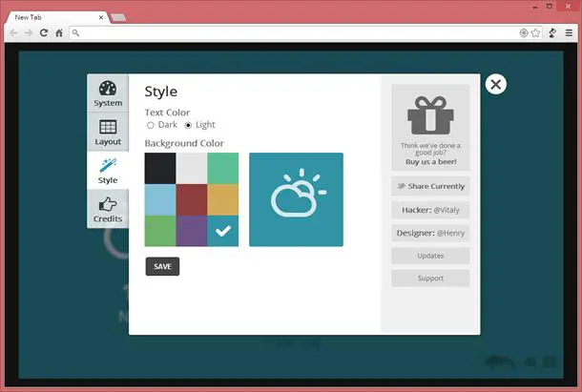582x392 pixels.
Task: Click the browser reload icon
Action: pos(44,33)
